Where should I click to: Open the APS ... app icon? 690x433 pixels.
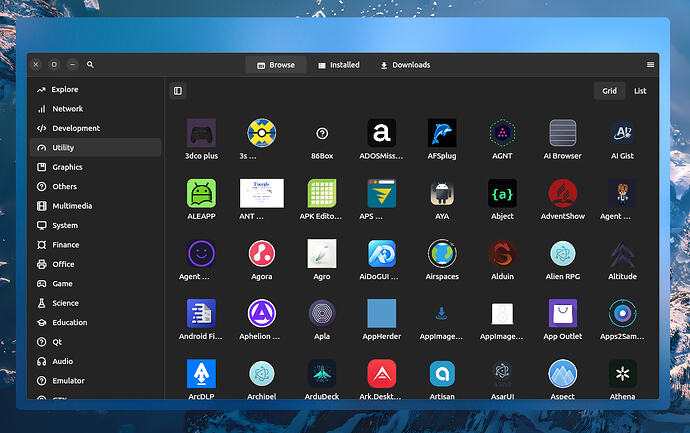click(382, 193)
